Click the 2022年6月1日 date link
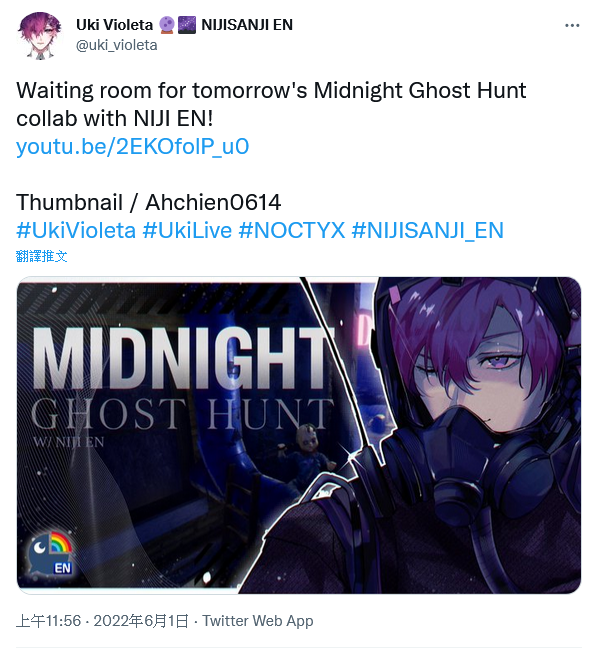Image resolution: width=598 pixels, height=649 pixels. point(141,621)
